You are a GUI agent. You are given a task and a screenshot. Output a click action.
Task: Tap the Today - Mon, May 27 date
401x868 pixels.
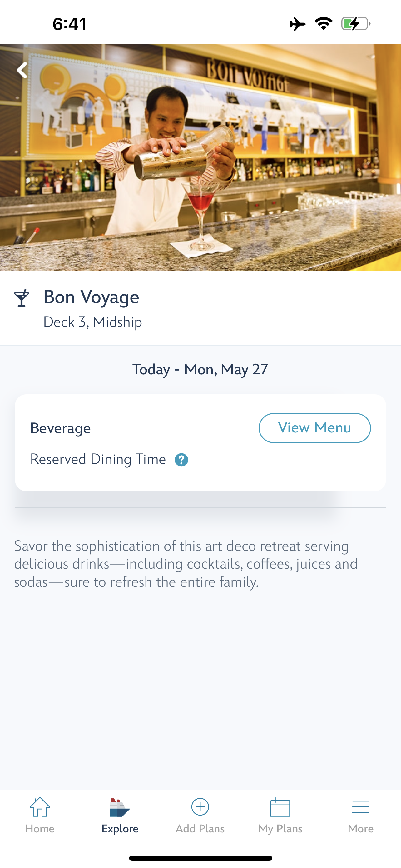pos(200,369)
